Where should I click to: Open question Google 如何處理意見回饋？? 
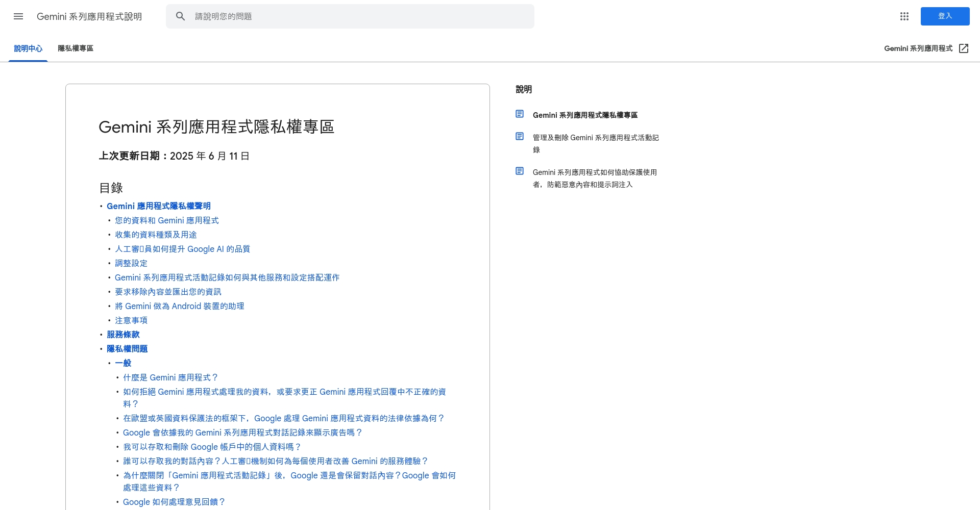(x=174, y=502)
